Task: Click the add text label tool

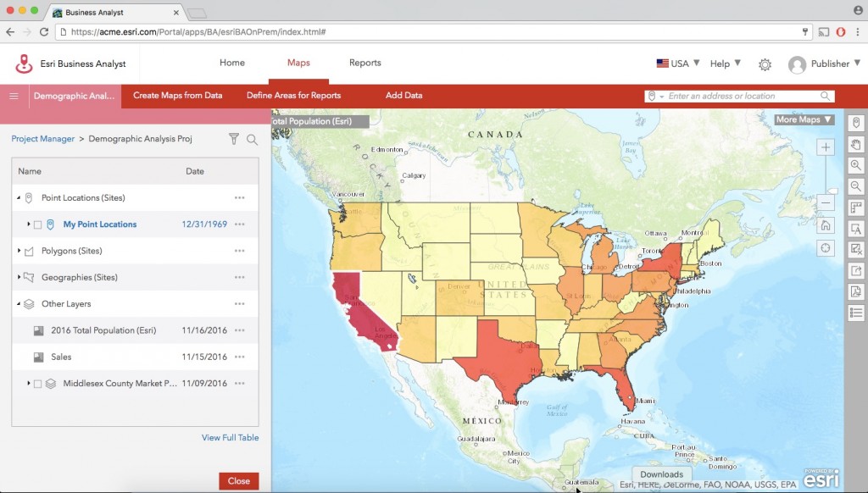Action: point(856,229)
